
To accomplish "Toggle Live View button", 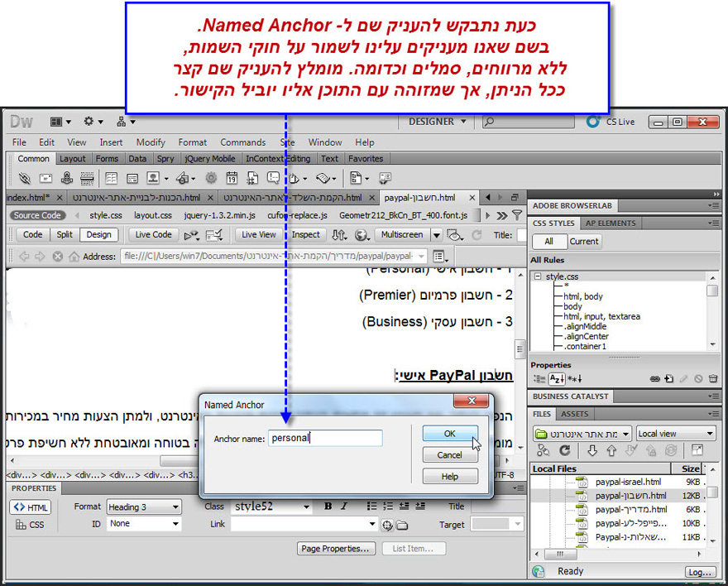I will (259, 235).
